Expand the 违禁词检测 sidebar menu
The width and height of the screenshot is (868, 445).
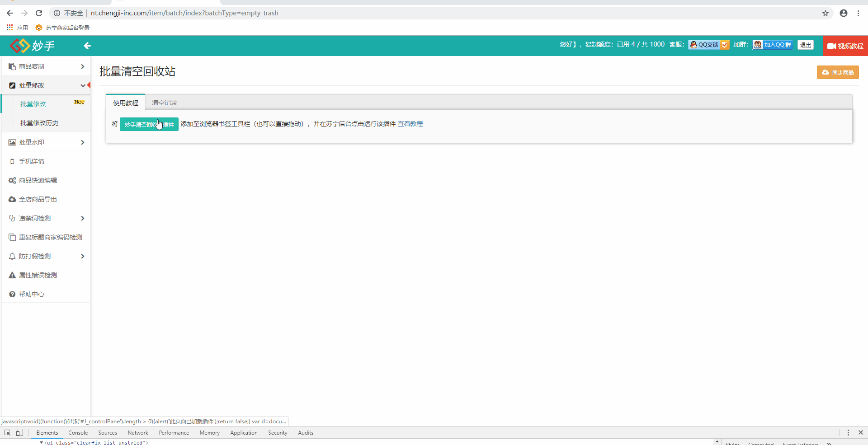tap(46, 218)
